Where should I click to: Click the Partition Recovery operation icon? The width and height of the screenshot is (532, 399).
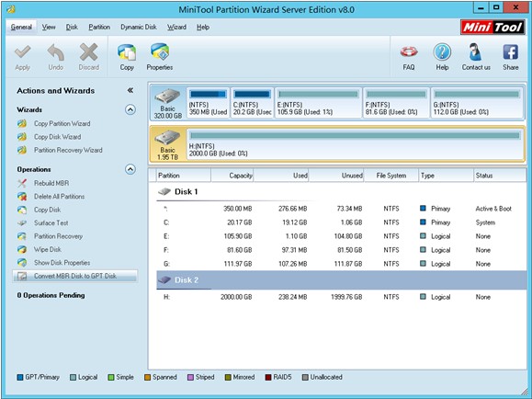(x=22, y=236)
